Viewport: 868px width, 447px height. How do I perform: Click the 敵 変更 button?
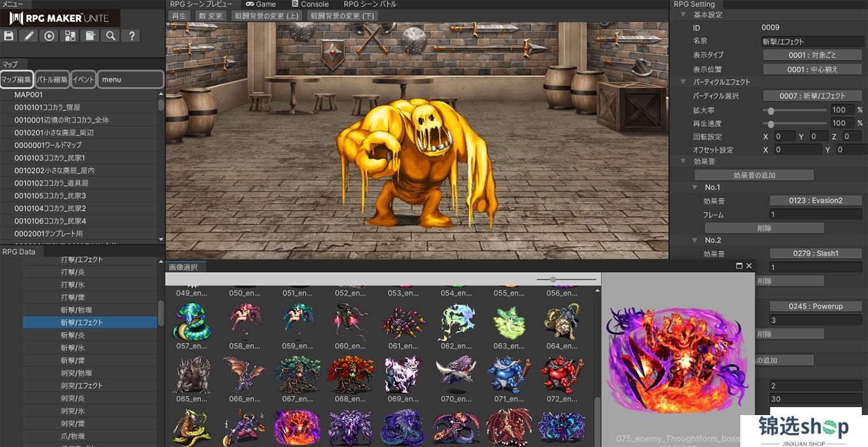pyautogui.click(x=211, y=16)
